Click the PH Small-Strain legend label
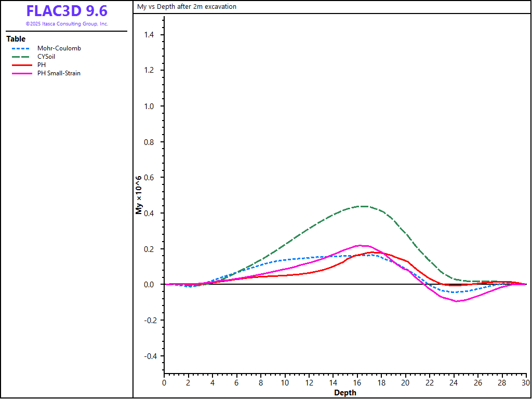Screen dimensions: 532x399 pos(59,73)
